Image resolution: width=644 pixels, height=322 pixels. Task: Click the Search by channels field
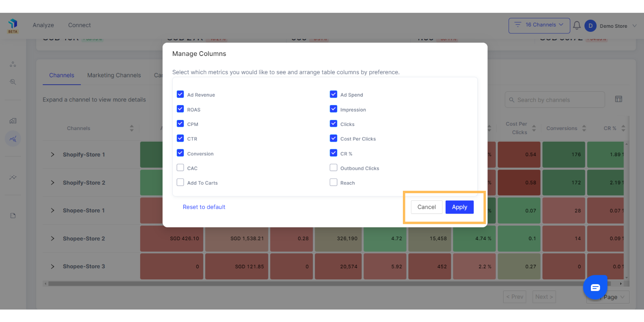(555, 100)
